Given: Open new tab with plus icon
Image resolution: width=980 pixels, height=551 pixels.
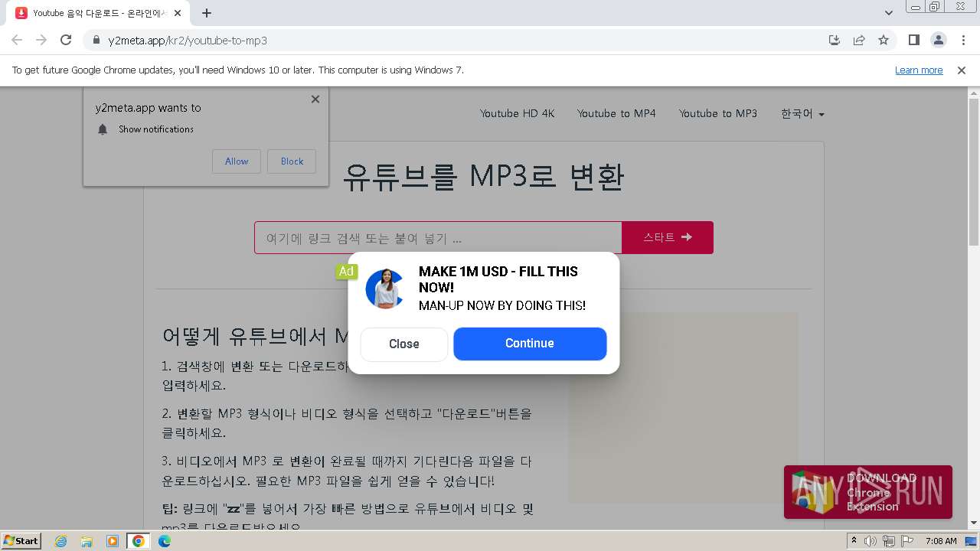Looking at the screenshot, I should coord(207,13).
